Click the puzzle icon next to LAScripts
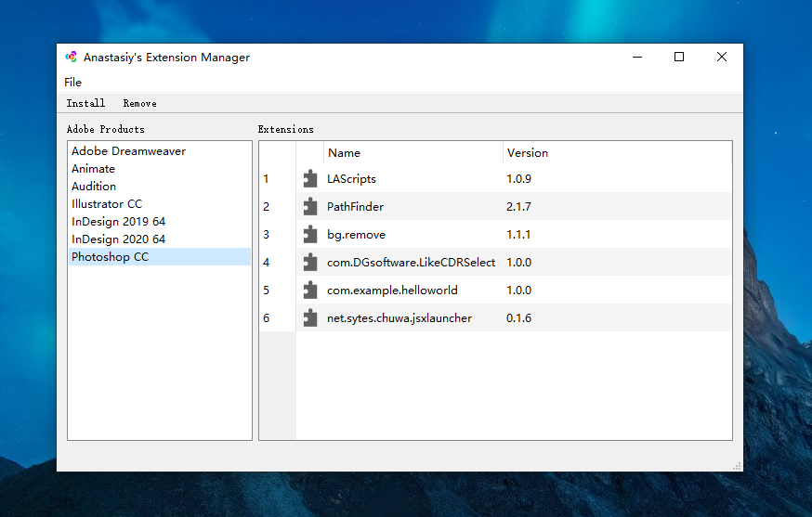This screenshot has height=517, width=812. [310, 179]
